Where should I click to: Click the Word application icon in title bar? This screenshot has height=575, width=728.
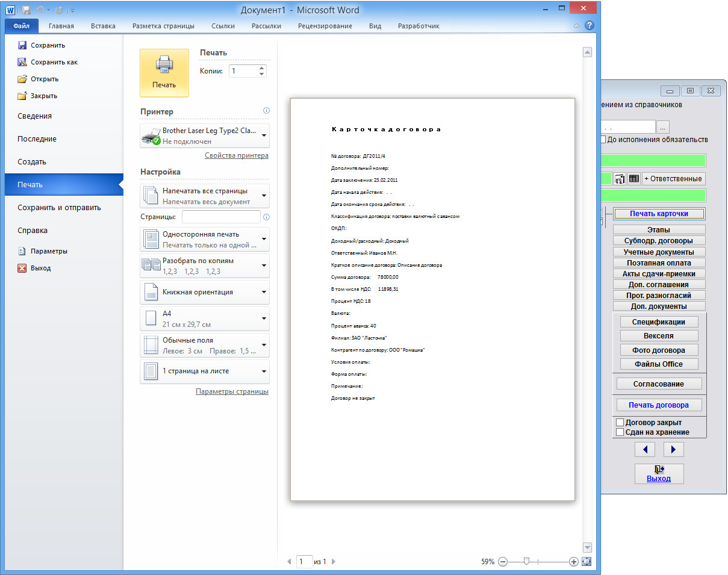click(11, 10)
